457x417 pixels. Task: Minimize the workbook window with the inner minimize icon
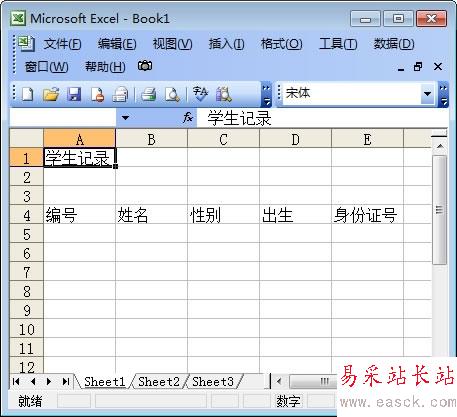(401, 69)
